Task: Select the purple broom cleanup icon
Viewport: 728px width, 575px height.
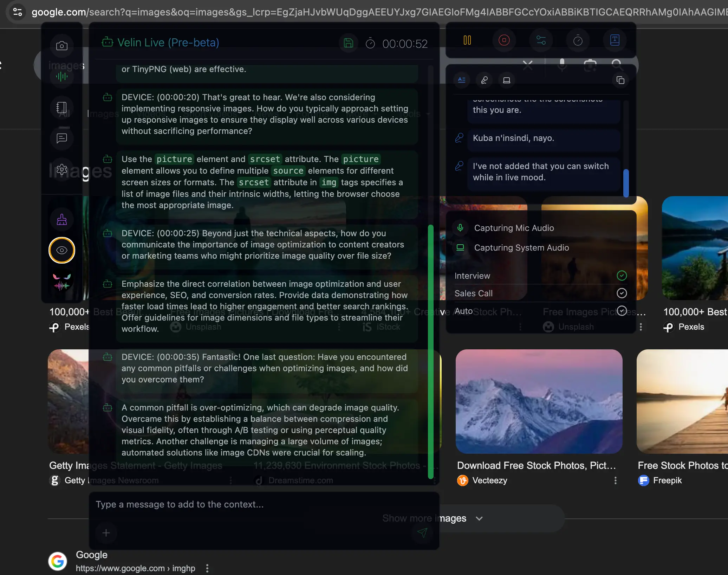Action: coord(62,219)
